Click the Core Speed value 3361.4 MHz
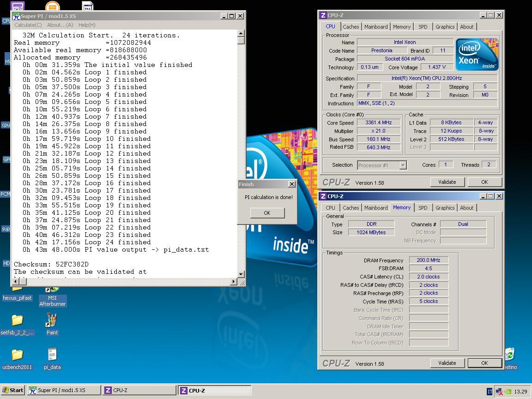 378,123
